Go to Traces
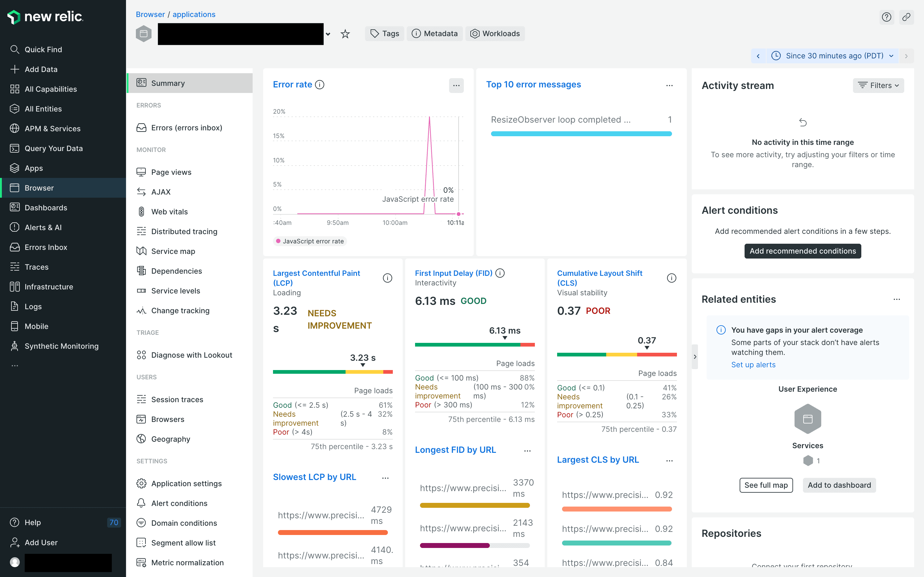The height and width of the screenshot is (577, 924). (29, 267)
